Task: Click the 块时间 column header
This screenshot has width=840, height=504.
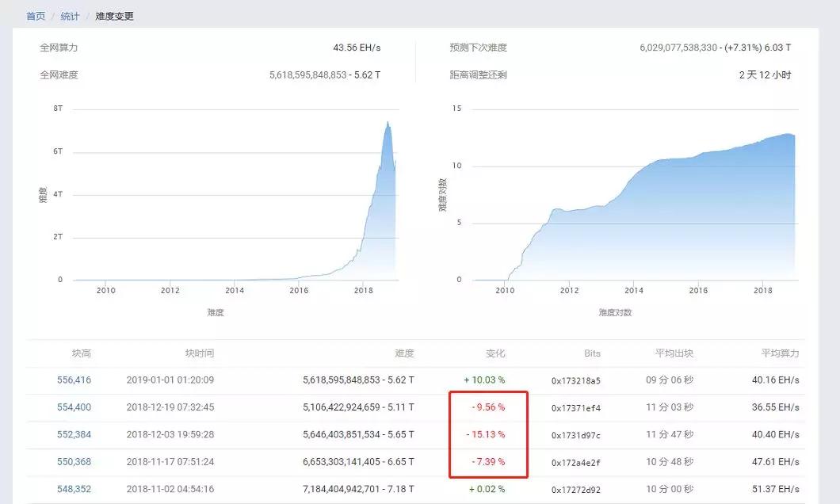Action: tap(199, 353)
